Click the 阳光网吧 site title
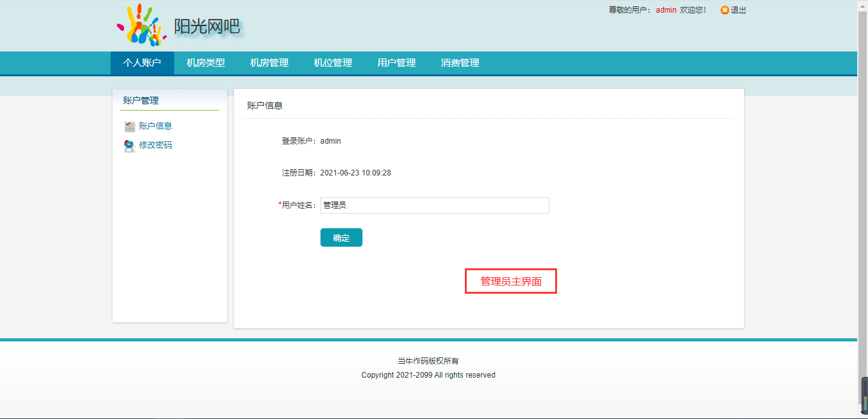 coord(207,27)
